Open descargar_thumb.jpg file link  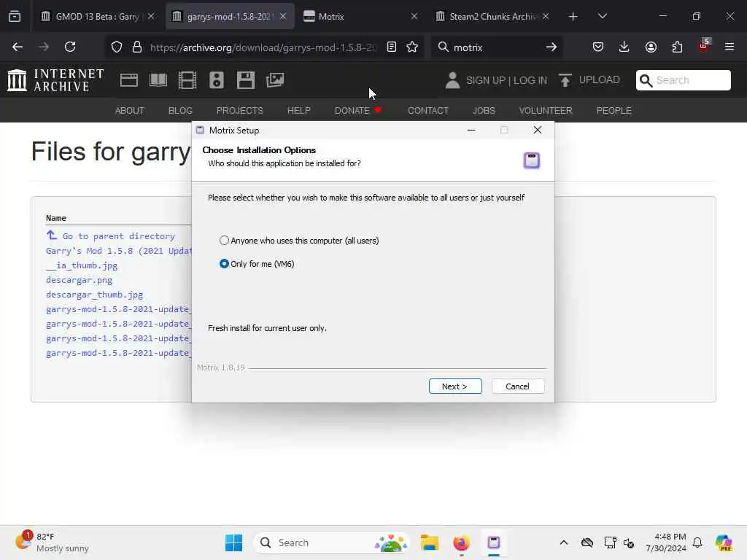click(94, 295)
